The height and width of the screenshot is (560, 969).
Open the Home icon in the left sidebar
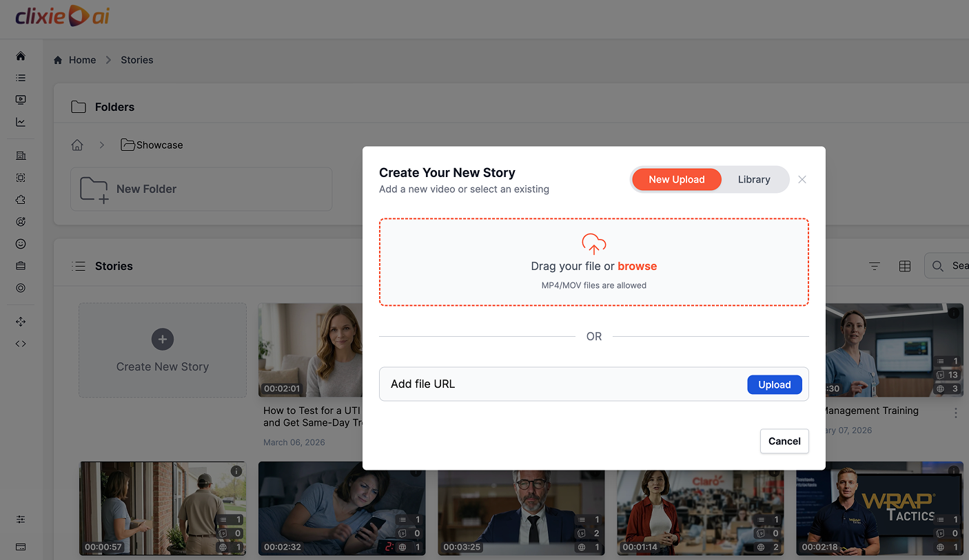pyautogui.click(x=21, y=56)
